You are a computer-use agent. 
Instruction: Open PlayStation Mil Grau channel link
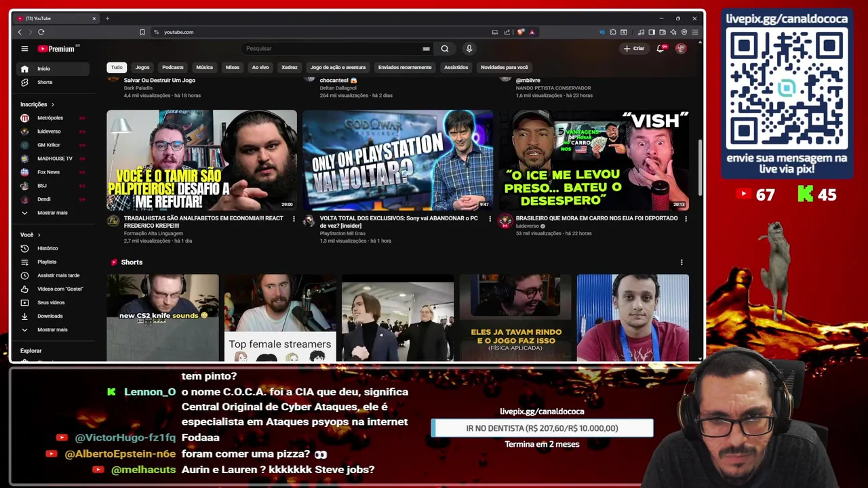(342, 233)
